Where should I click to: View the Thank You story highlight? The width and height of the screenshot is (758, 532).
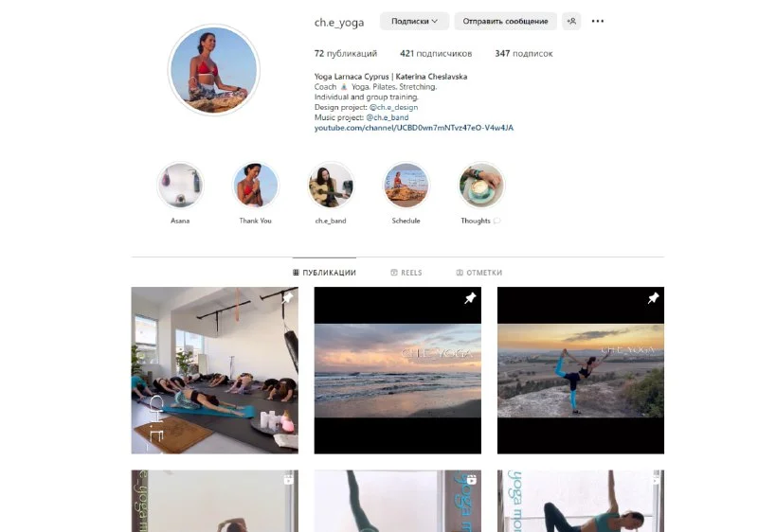tap(255, 186)
